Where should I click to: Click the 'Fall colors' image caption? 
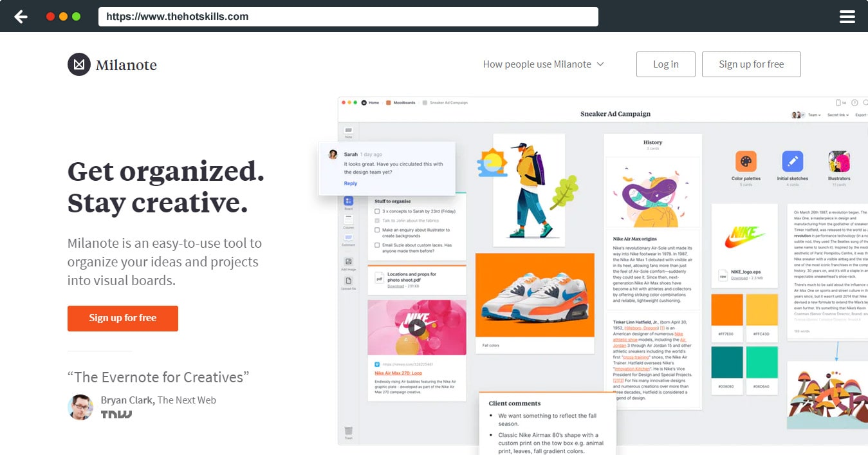(x=491, y=346)
